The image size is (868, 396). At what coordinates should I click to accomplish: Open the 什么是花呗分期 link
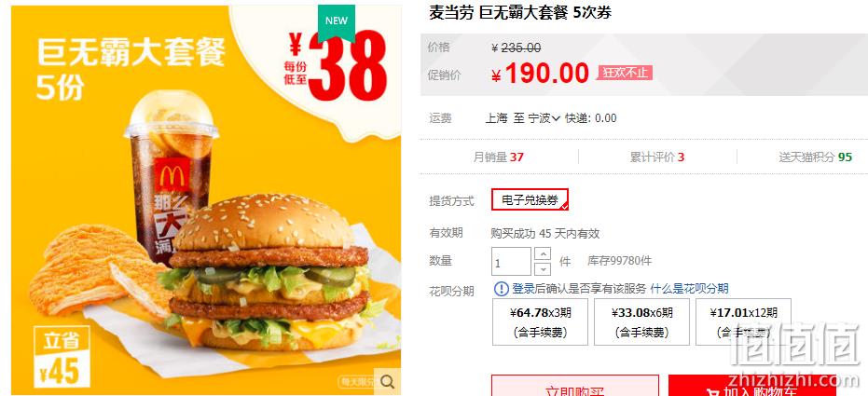click(689, 288)
